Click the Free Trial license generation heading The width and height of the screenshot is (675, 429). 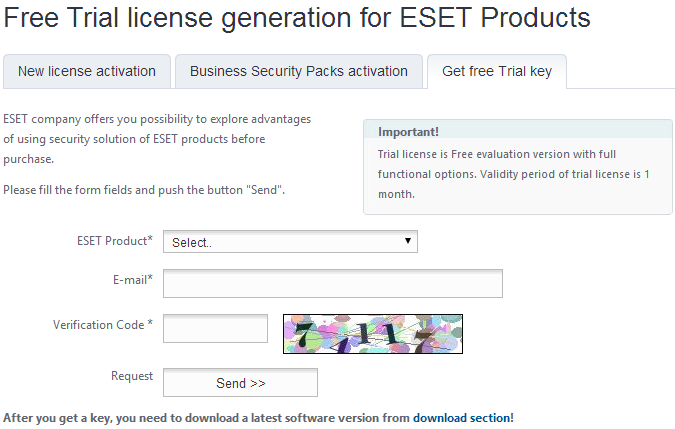point(297,17)
